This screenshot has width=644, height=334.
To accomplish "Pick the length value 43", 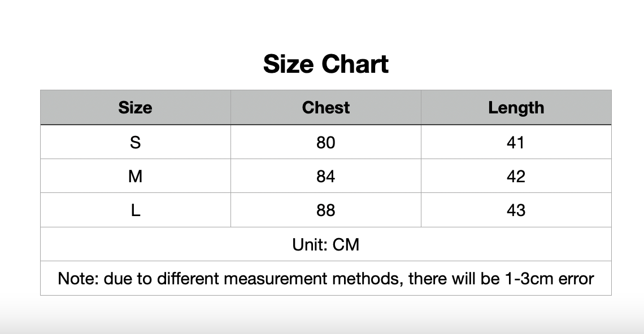I will click(x=516, y=210).
